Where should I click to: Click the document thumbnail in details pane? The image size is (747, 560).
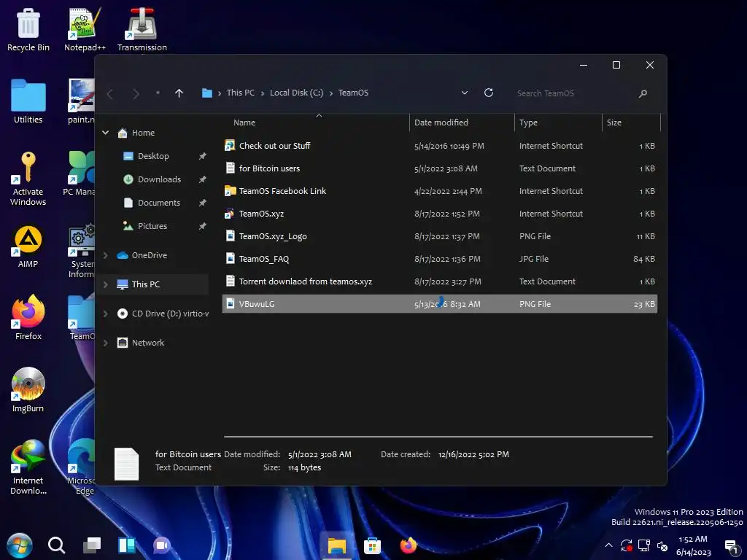[x=127, y=464]
